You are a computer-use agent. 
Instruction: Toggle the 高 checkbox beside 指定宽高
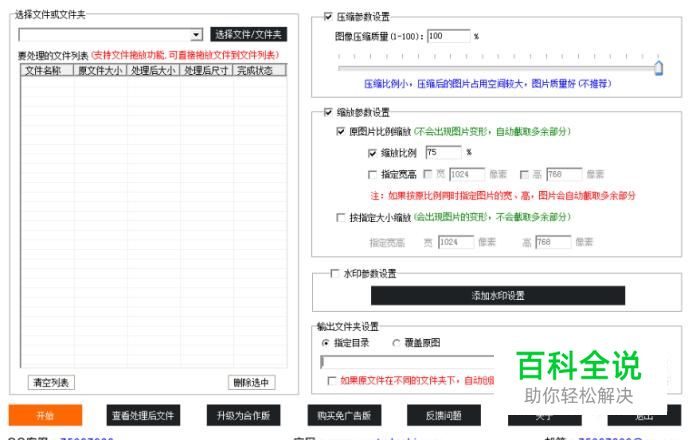(x=524, y=175)
